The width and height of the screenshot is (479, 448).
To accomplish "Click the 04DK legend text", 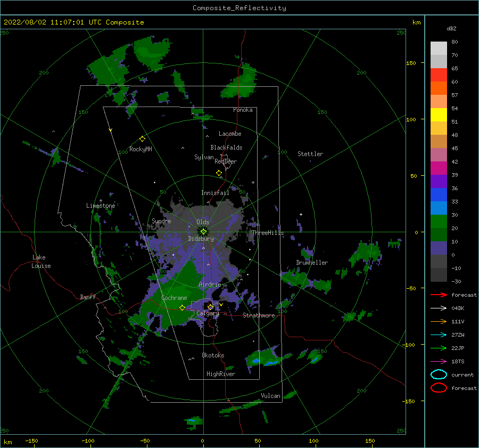I will pyautogui.click(x=458, y=308).
